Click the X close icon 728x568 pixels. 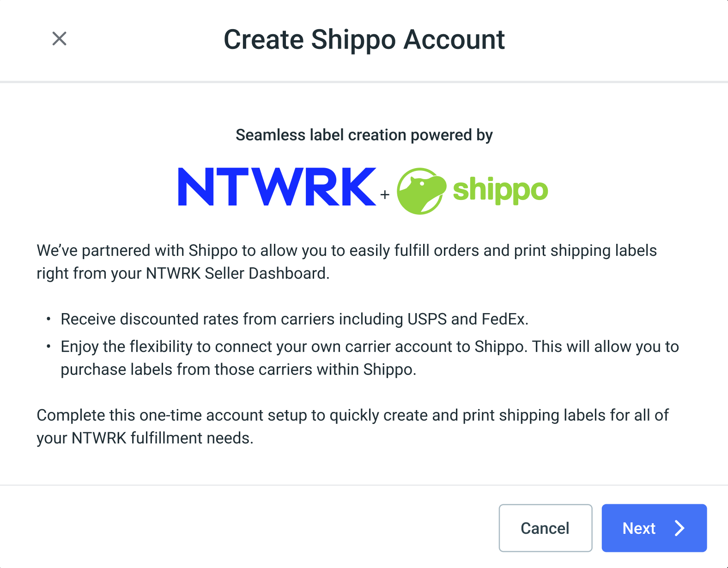(x=59, y=39)
